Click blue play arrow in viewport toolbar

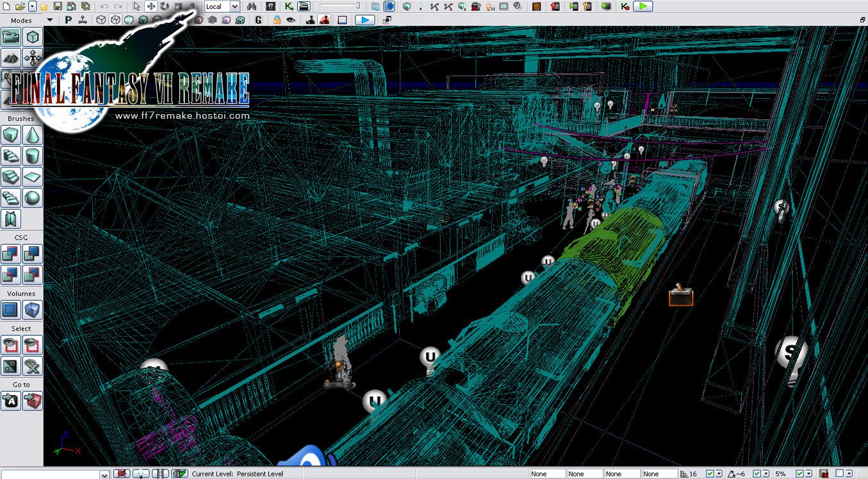tap(364, 21)
